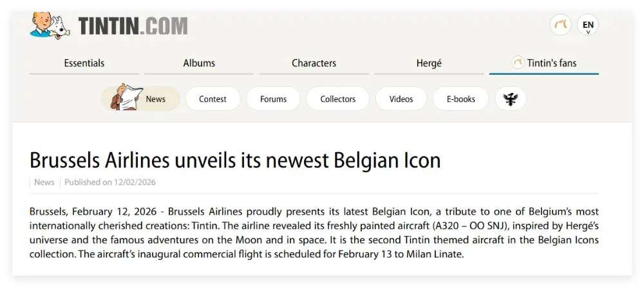
Task: Click the News category label under the headline
Action: point(44,182)
